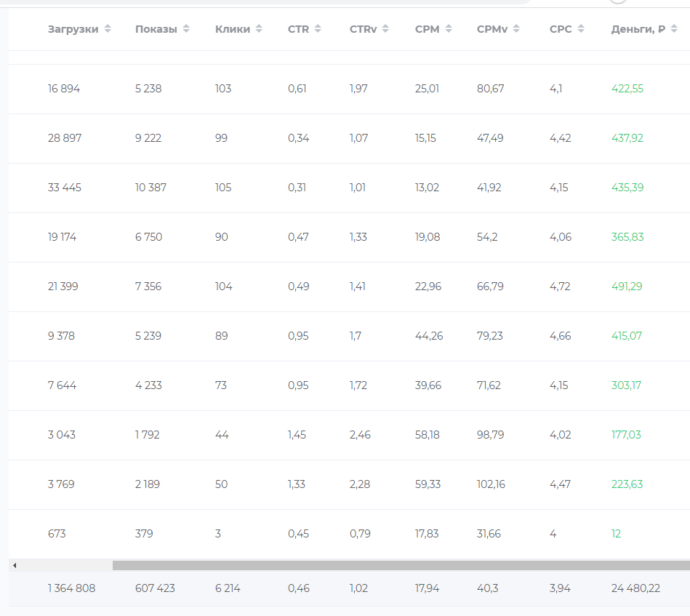Sort by Клики column arrows
690x616 pixels.
pyautogui.click(x=259, y=29)
